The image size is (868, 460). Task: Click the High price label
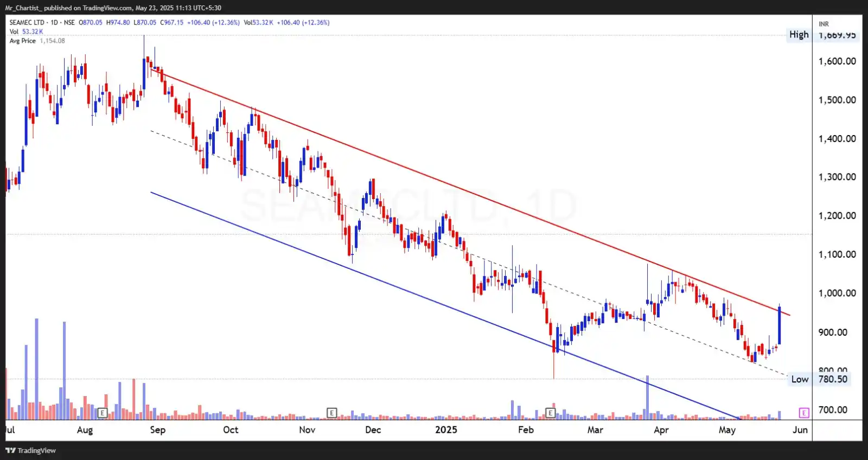(x=799, y=35)
